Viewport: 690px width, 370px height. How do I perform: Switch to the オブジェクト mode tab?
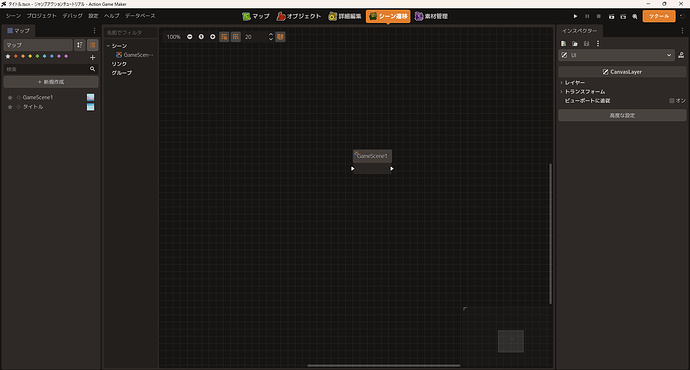click(x=299, y=16)
